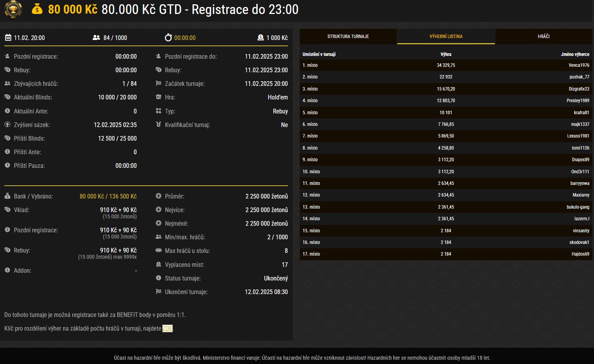Click the Umístění v turnaji column header
The image size is (594, 364).
coord(319,54)
